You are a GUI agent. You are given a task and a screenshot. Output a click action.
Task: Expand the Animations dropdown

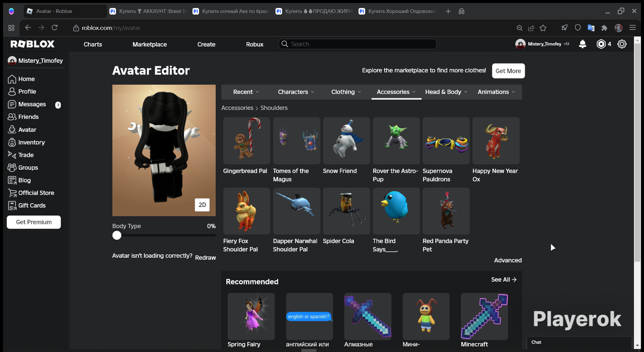[496, 92]
